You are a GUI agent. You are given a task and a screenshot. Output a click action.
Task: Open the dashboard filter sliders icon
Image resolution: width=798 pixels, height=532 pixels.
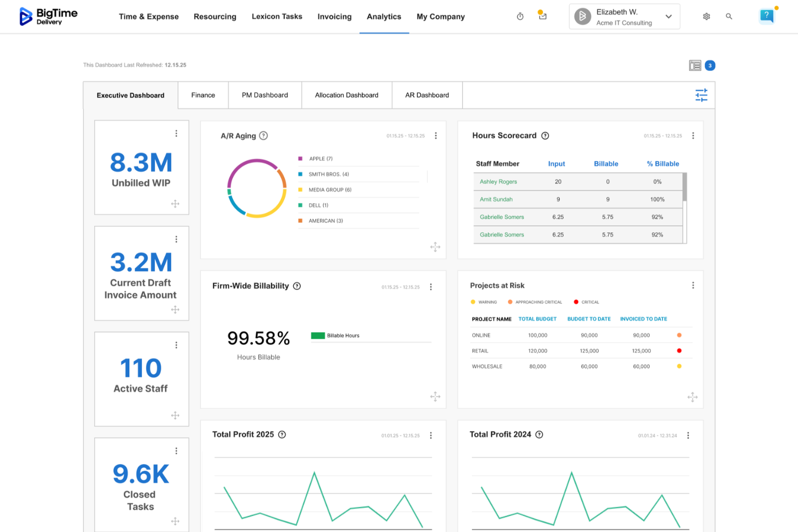click(x=701, y=95)
